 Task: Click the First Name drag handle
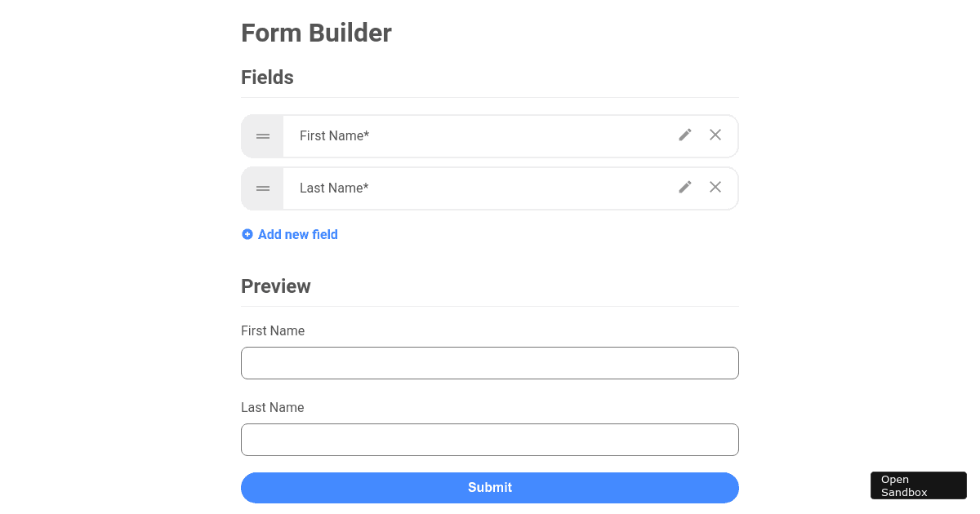click(x=262, y=135)
